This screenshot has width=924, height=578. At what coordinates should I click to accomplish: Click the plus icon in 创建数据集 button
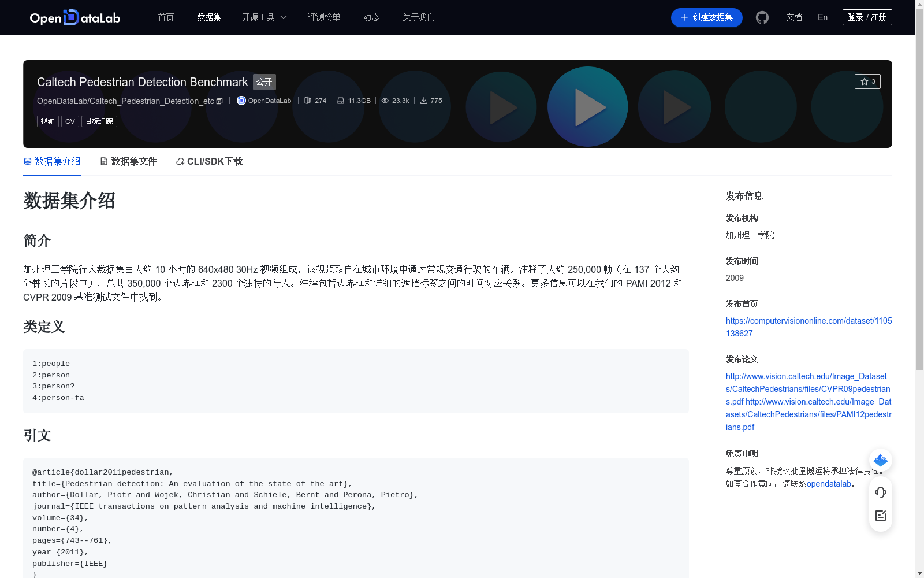684,17
